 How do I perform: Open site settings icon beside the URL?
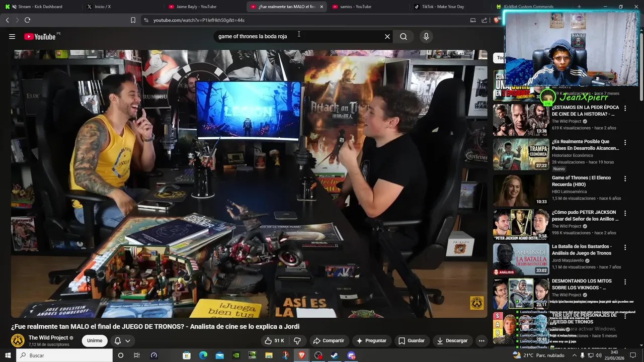(x=146, y=20)
